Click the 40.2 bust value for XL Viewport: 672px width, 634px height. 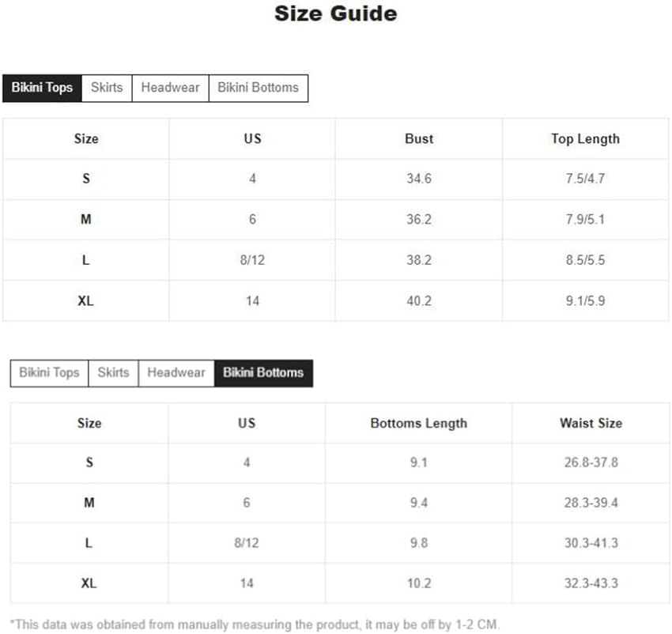(x=419, y=301)
